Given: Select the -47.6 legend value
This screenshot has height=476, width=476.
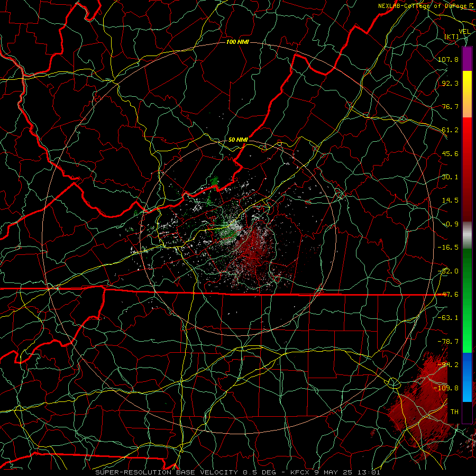Looking at the screenshot, I should 448,295.
